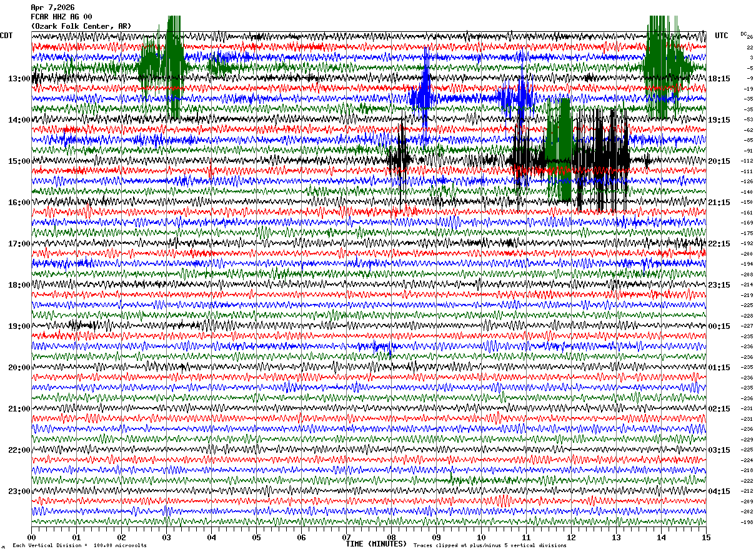Click DC offset value '26'

point(750,37)
